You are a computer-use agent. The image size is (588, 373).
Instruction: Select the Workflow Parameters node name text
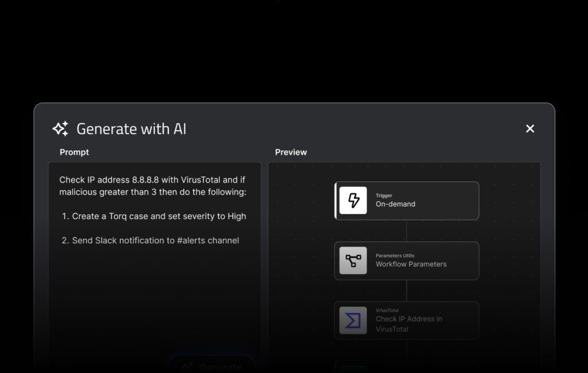pos(411,265)
